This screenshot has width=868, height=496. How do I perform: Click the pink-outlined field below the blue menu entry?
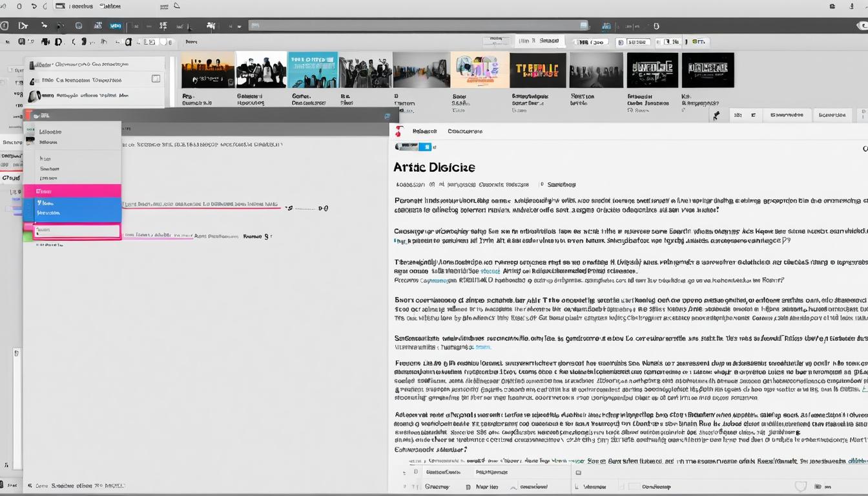pos(77,231)
